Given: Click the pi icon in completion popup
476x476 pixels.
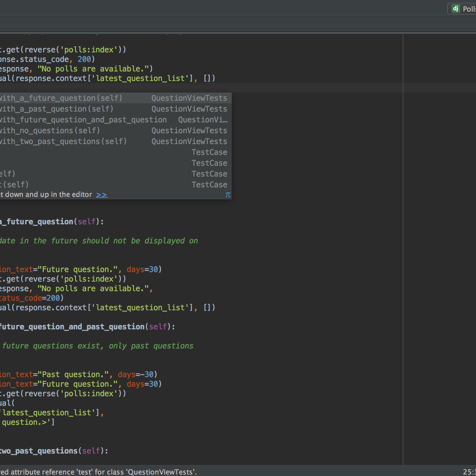Looking at the screenshot, I should point(228,195).
